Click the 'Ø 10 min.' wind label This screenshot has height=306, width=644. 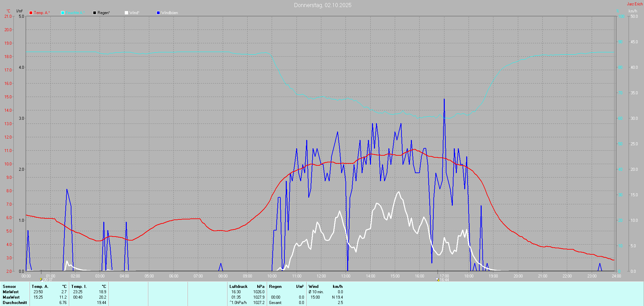316,292
